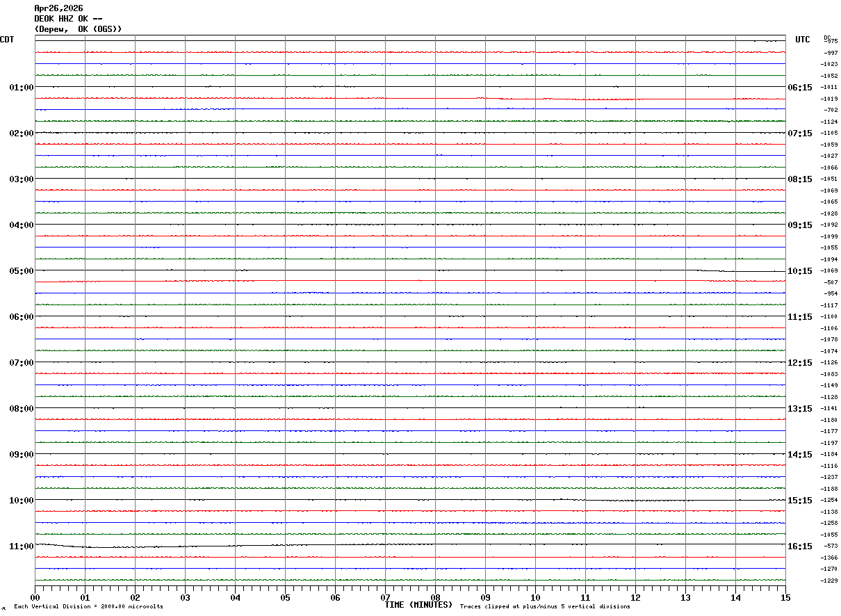
Task: Click the 08:00 CDT time label
Action: click(22, 409)
